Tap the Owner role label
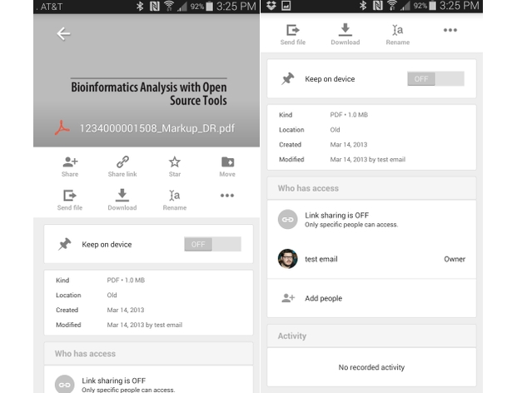The height and width of the screenshot is (393, 532). [x=455, y=259]
